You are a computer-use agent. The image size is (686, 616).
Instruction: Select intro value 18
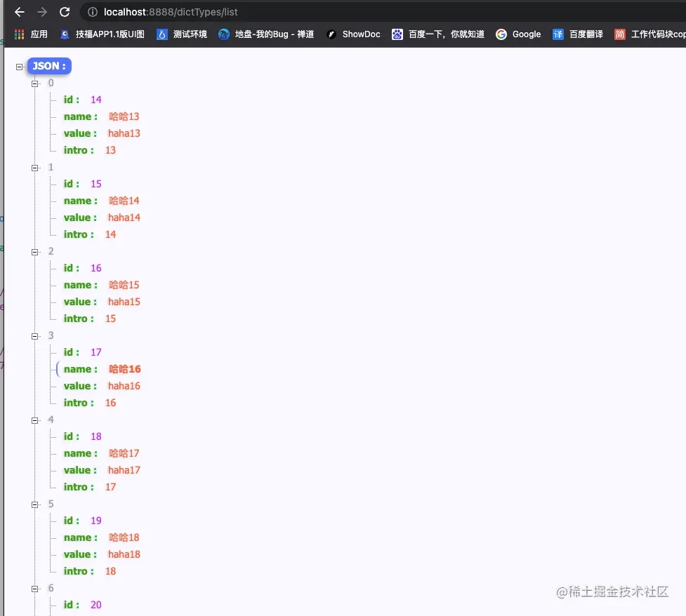(110, 571)
